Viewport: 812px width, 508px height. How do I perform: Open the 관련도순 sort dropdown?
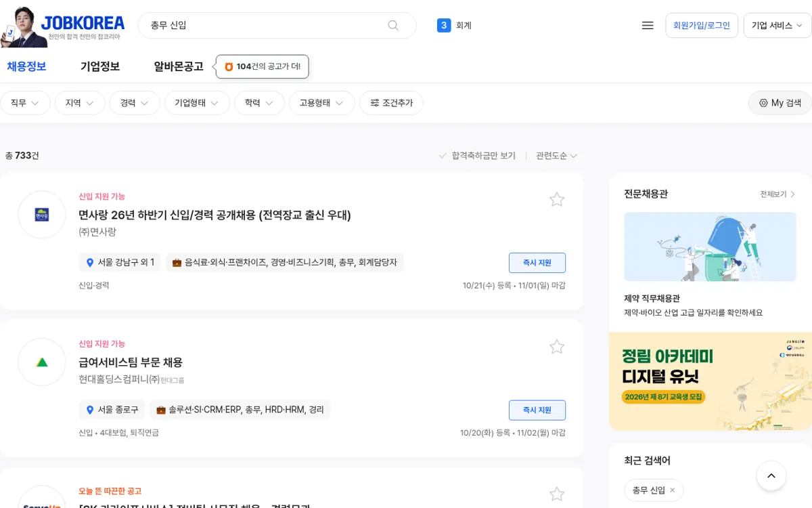556,156
